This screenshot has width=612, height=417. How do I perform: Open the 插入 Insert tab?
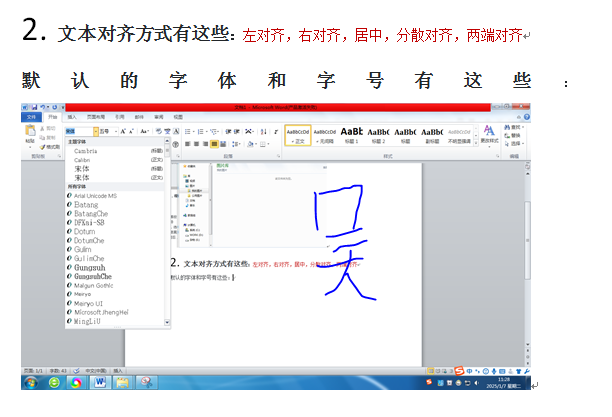click(72, 117)
